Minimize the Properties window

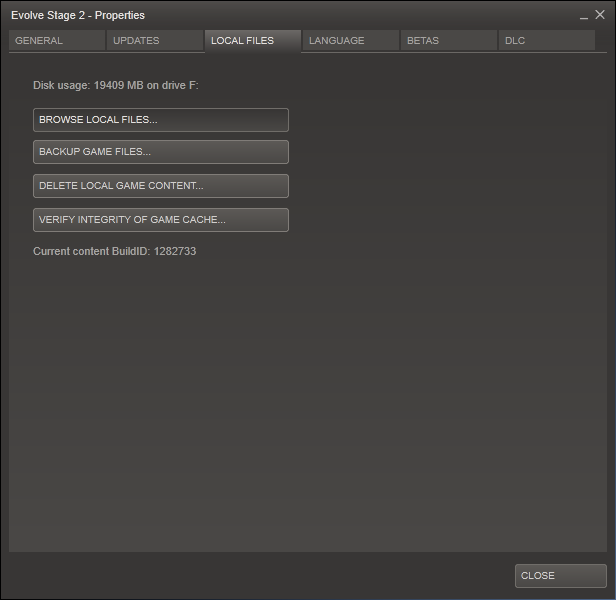pyautogui.click(x=583, y=17)
